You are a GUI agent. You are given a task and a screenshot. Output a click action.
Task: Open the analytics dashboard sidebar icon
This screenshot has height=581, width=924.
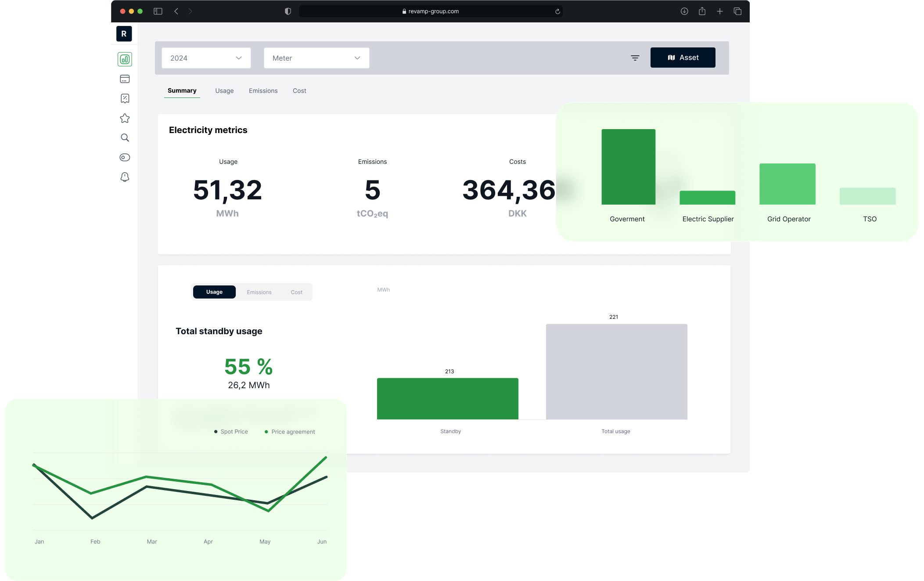click(125, 59)
